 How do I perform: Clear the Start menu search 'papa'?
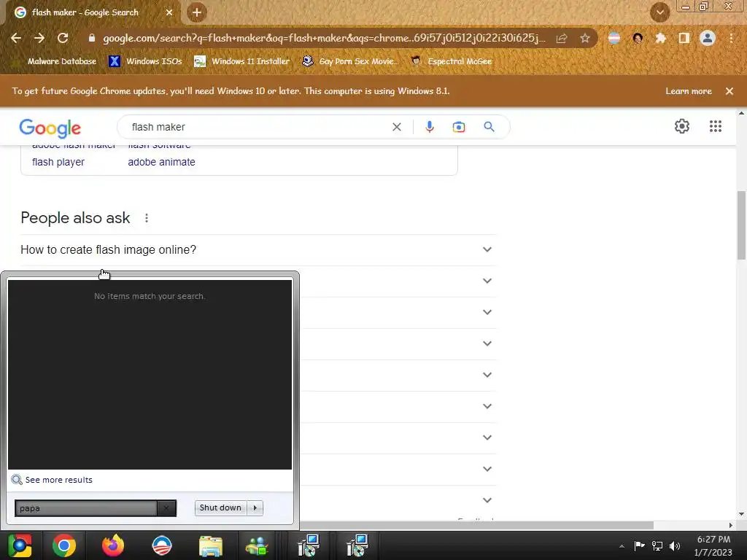point(166,508)
